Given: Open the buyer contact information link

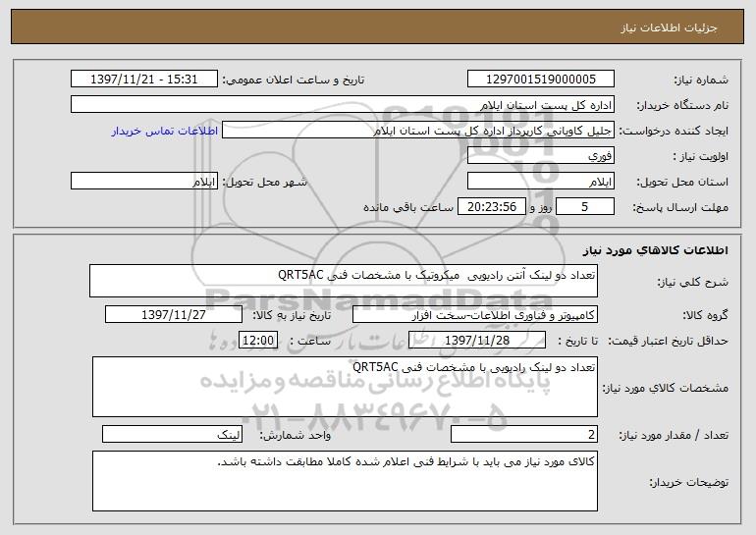Looking at the screenshot, I should pos(165,132).
